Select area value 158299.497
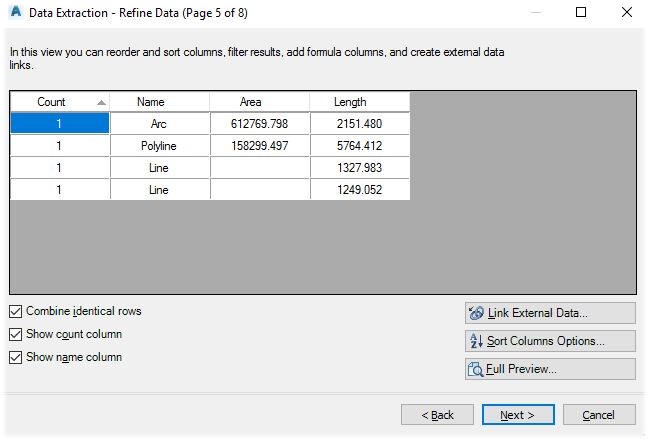The width and height of the screenshot is (649, 441). pos(260,146)
